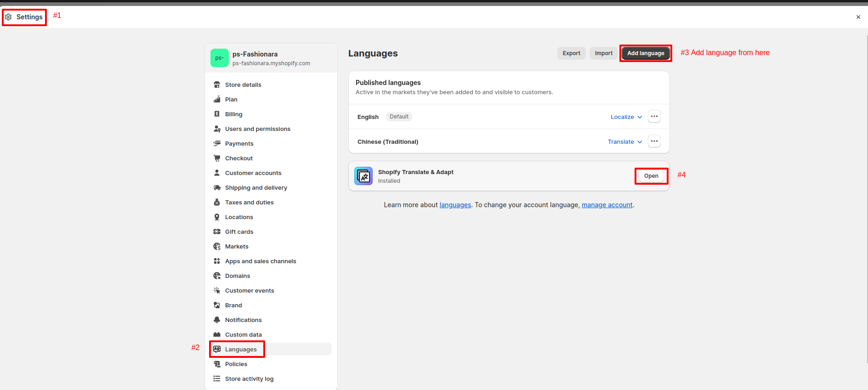Click the Taxes and duties icon
This screenshot has height=390, width=868.
(217, 202)
